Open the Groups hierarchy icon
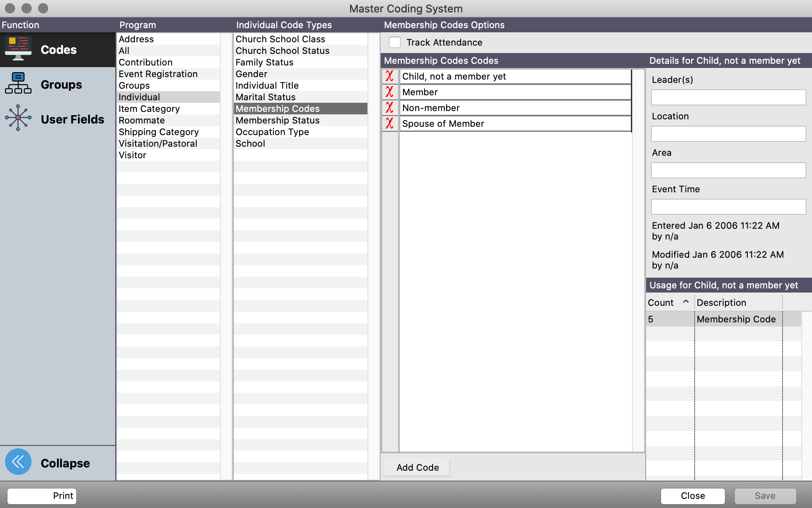The image size is (812, 508). pos(18,84)
